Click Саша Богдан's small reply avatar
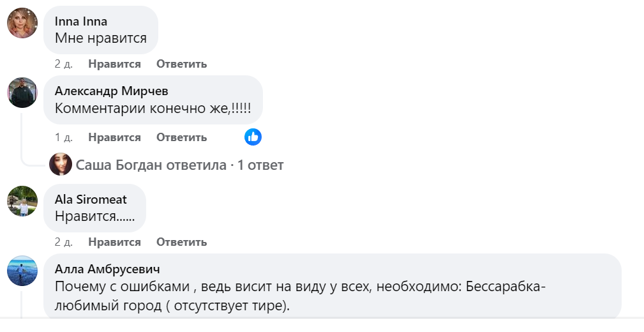Image resolution: width=644 pixels, height=332 pixels. [61, 165]
